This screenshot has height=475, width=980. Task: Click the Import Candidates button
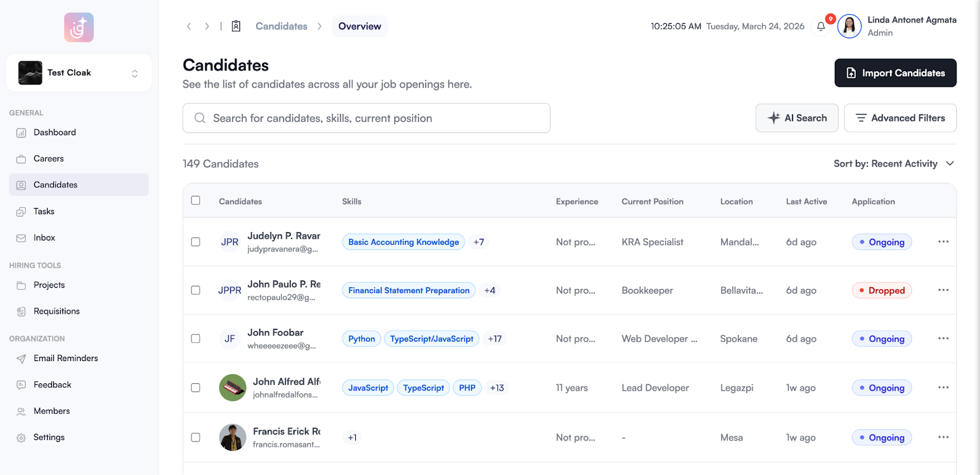(x=895, y=73)
